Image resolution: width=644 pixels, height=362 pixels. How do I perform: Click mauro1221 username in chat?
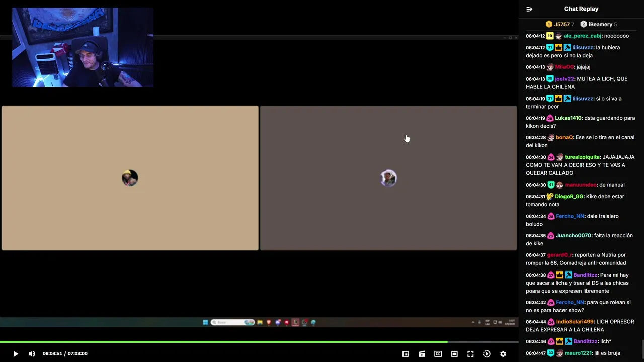tap(578, 353)
